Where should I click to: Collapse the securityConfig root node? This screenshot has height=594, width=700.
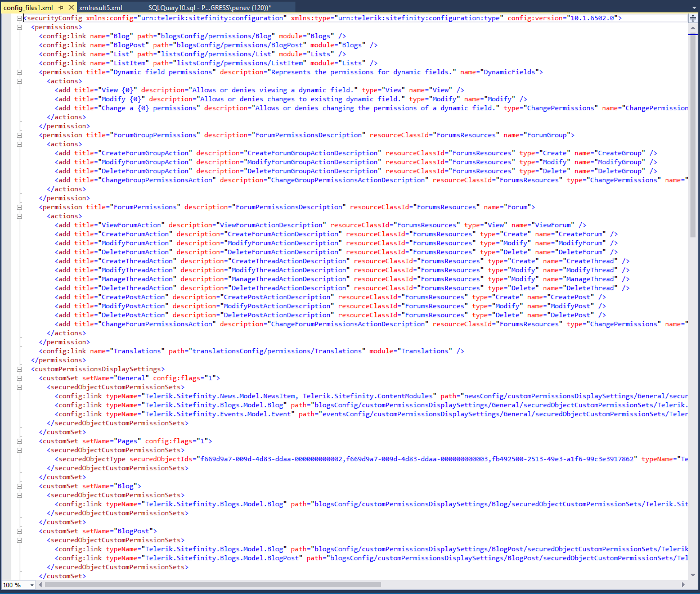click(x=19, y=18)
